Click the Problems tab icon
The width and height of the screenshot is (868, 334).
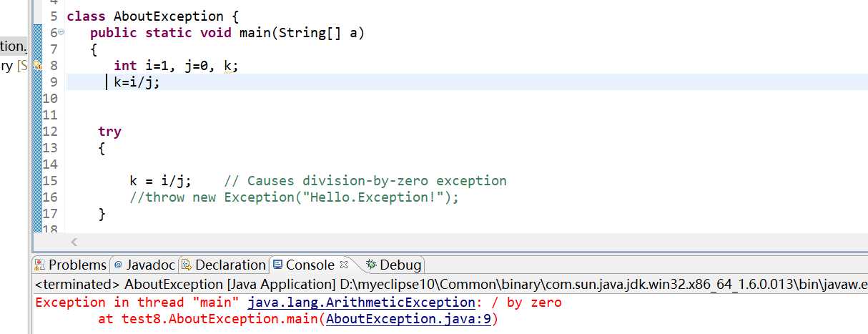[41, 265]
